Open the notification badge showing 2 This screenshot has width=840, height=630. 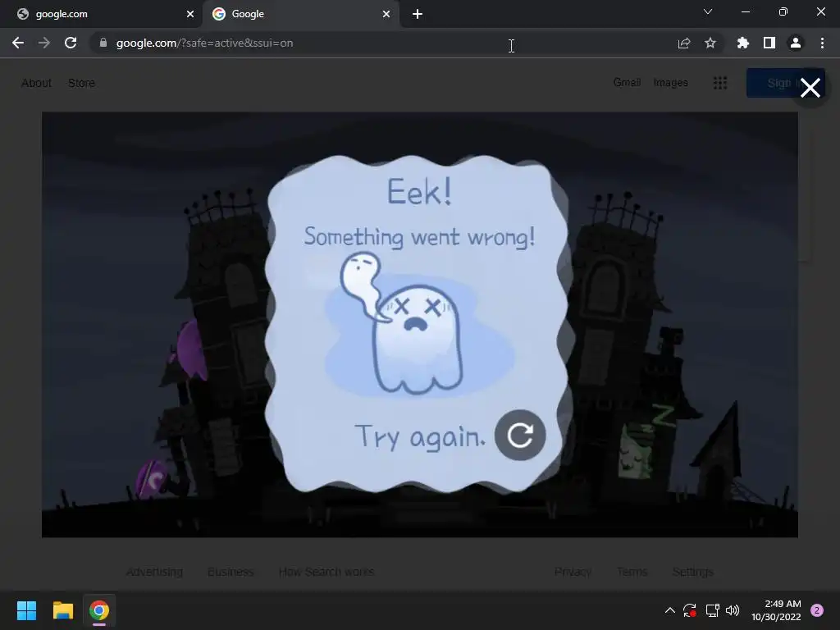pos(817,610)
